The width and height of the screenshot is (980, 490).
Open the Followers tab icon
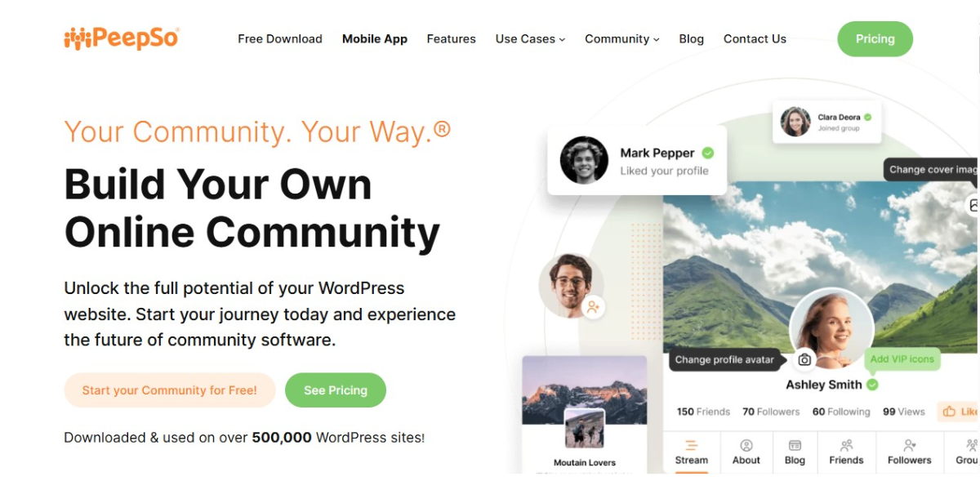tap(909, 446)
